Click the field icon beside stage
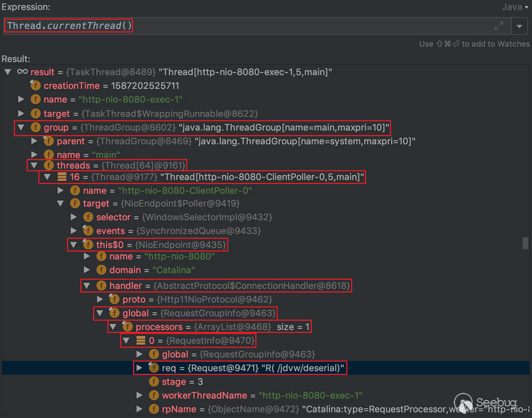This screenshot has width=532, height=418. pyautogui.click(x=154, y=382)
